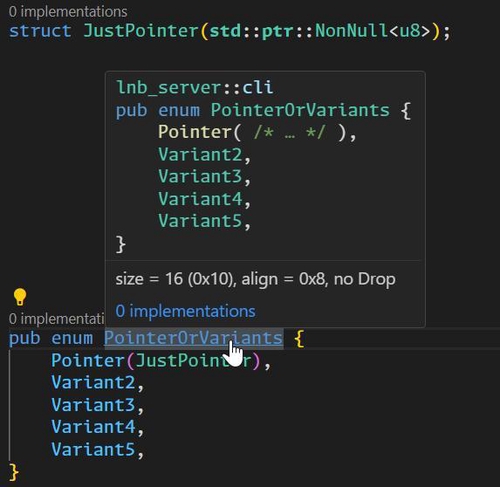This screenshot has height=487, width=500.
Task: Click NonNull type in struct definition
Action: tap(352, 31)
